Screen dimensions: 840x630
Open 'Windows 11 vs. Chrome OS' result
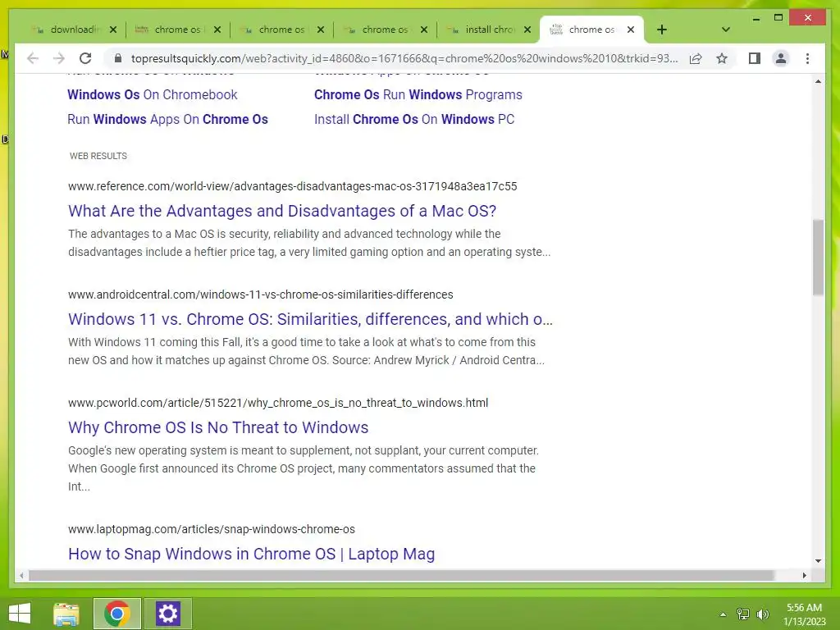point(310,319)
